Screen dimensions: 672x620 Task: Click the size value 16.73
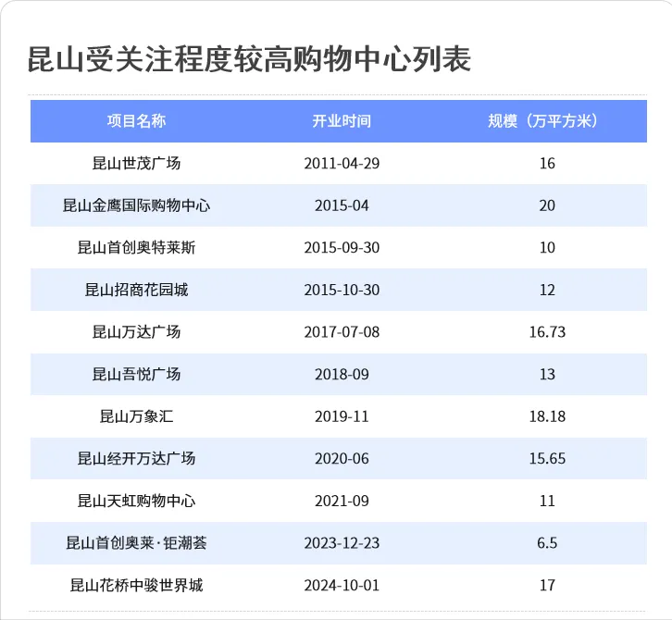click(x=547, y=331)
